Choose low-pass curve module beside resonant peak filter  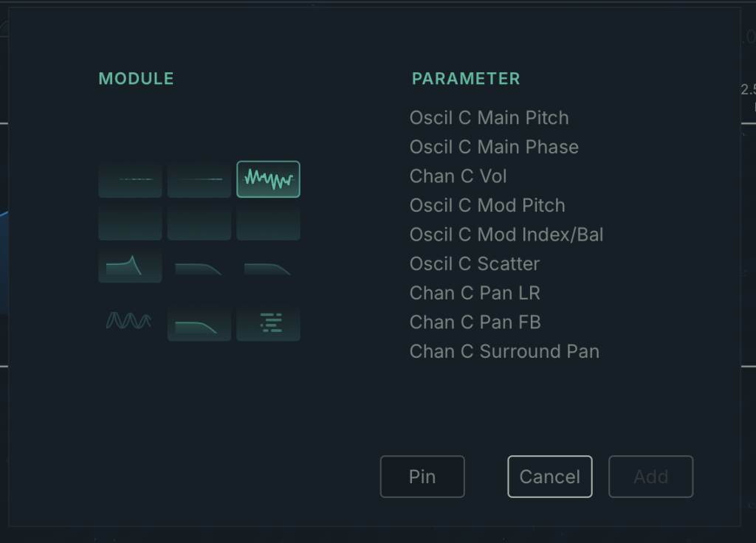[x=199, y=266]
